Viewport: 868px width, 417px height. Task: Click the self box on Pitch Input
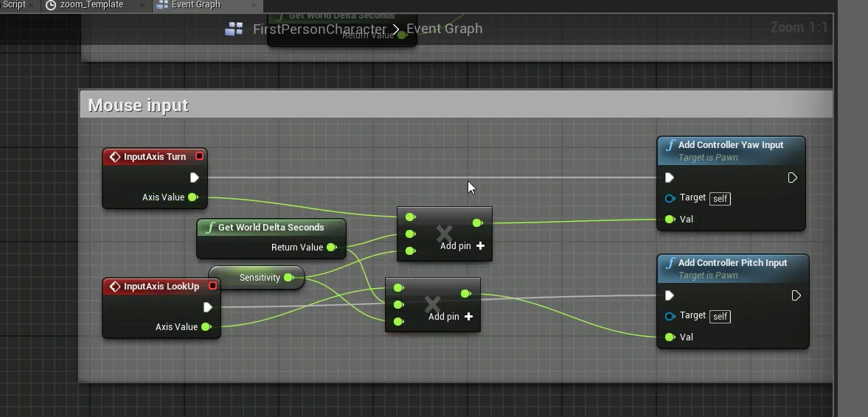(721, 316)
